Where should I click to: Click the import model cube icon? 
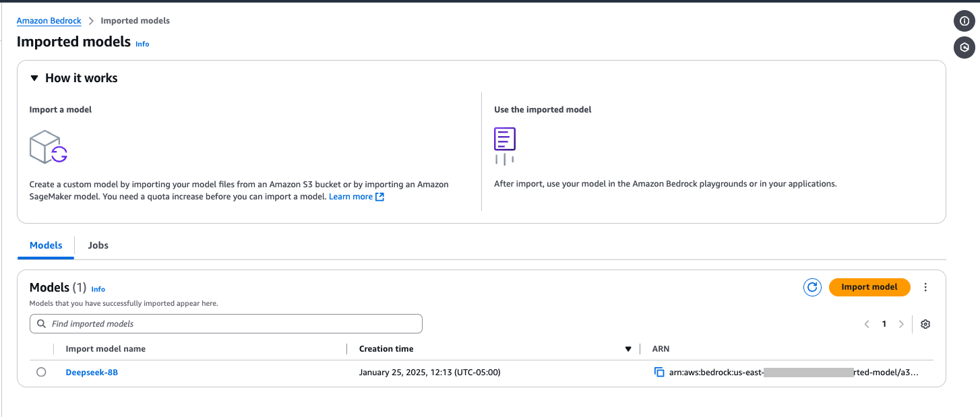click(x=49, y=147)
